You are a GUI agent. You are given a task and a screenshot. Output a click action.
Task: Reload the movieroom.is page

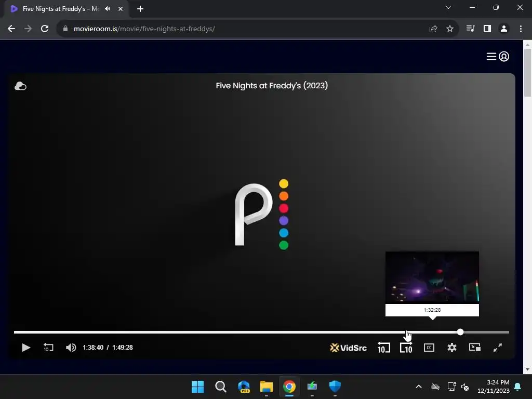pos(45,29)
